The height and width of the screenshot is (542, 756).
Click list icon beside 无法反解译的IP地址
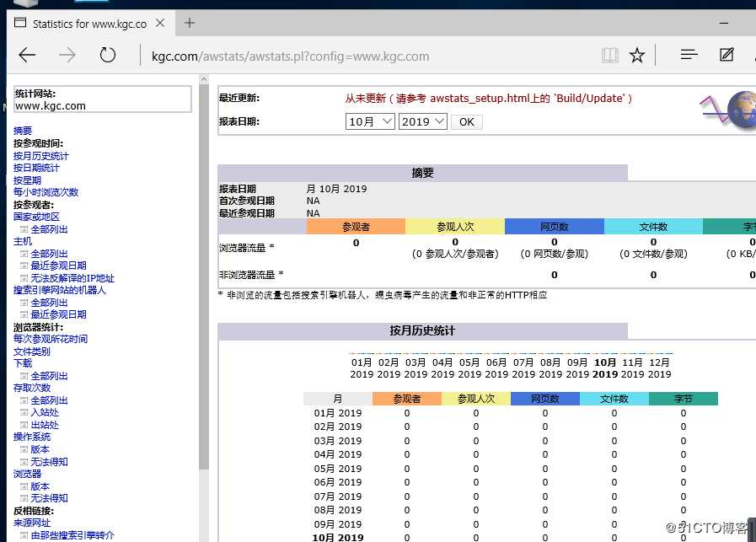tap(24, 278)
